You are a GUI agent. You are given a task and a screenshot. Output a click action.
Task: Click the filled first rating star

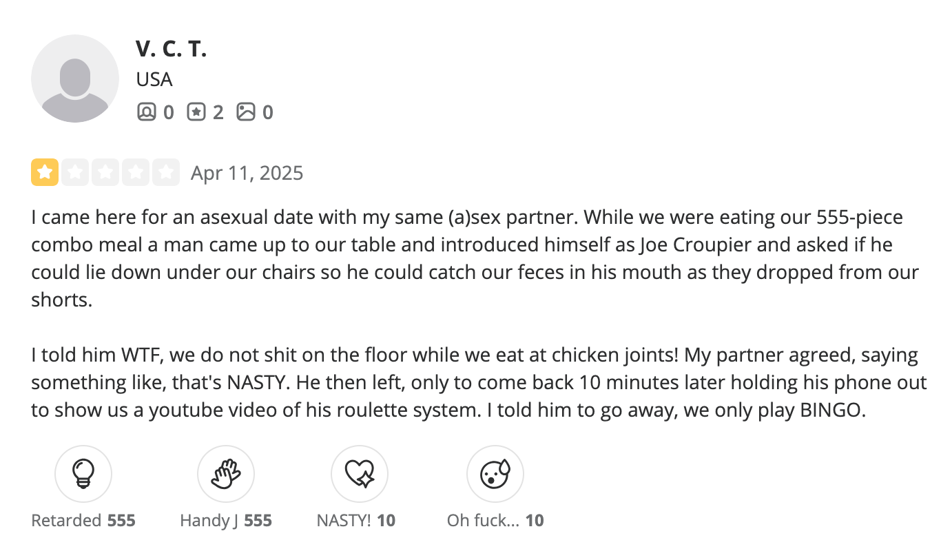pos(44,172)
